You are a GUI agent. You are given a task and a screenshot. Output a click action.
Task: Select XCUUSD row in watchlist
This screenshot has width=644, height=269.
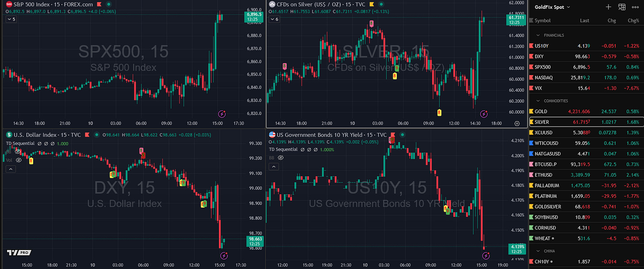pos(586,133)
